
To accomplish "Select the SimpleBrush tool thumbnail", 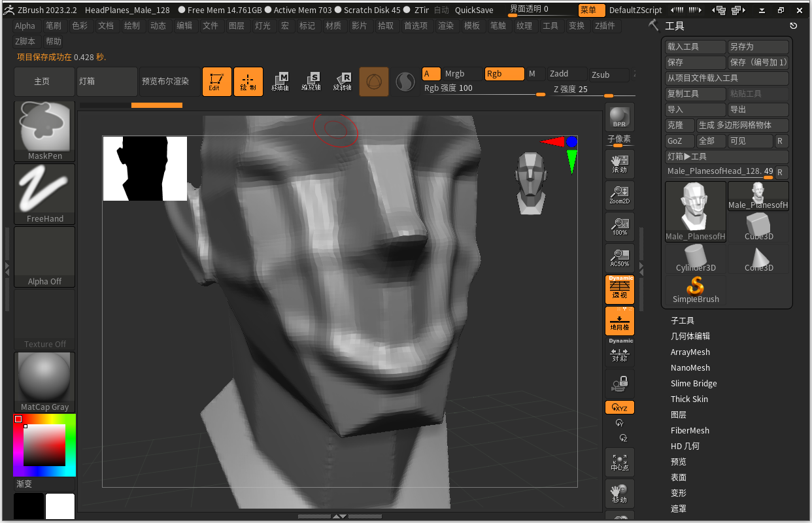I will click(694, 288).
